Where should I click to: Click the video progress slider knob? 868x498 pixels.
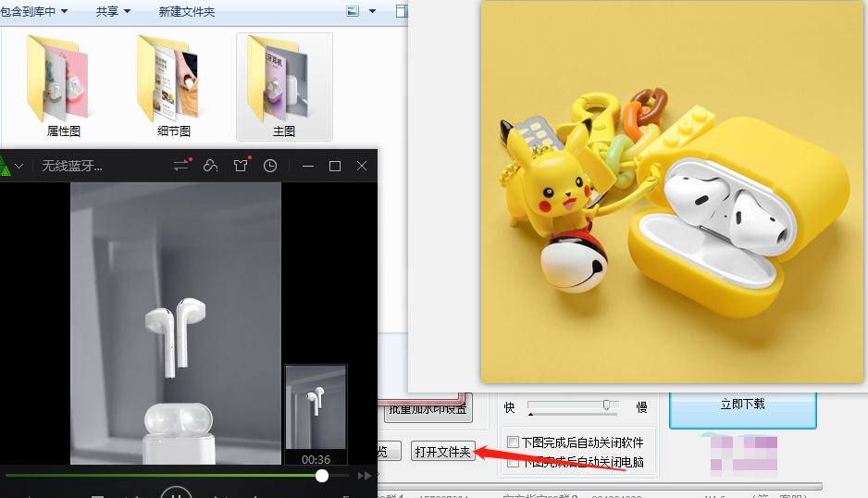click(x=322, y=475)
